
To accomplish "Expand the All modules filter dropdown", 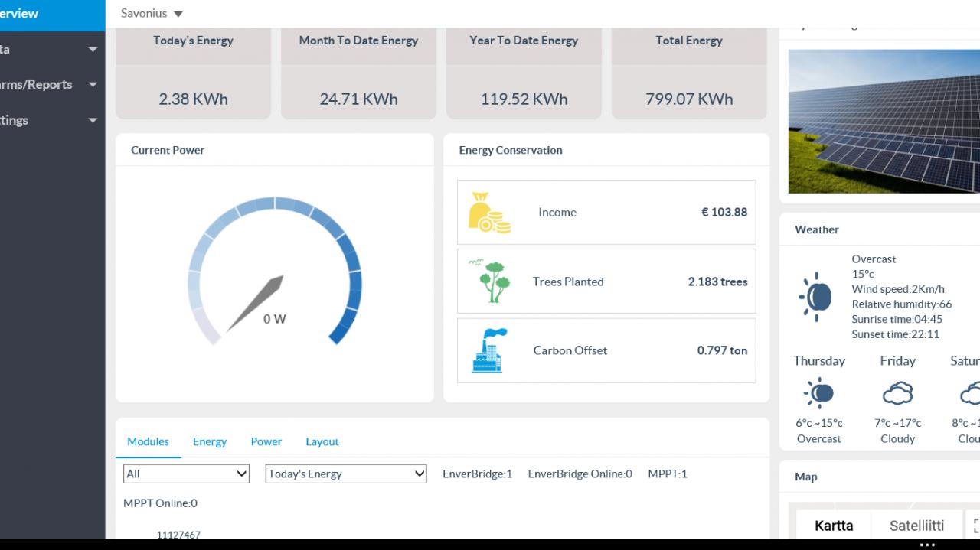I will (186, 474).
